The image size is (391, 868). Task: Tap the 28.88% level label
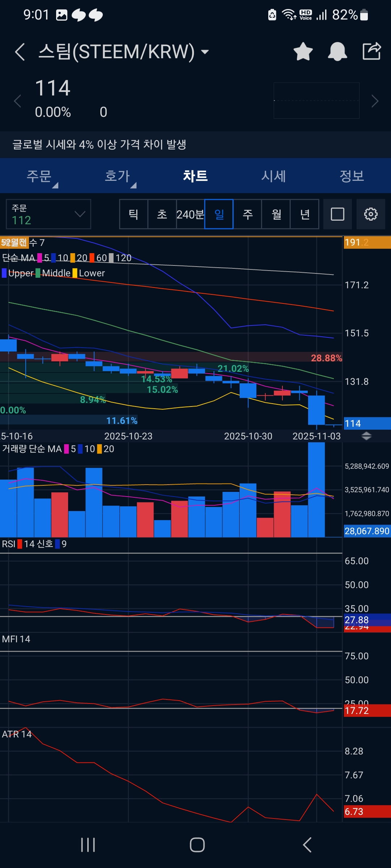tap(326, 358)
